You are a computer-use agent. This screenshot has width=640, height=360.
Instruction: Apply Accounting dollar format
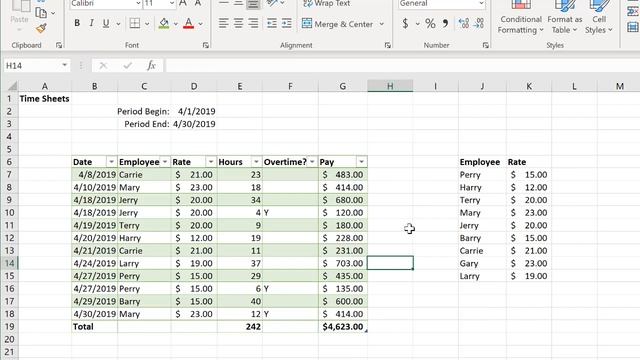[x=405, y=24]
